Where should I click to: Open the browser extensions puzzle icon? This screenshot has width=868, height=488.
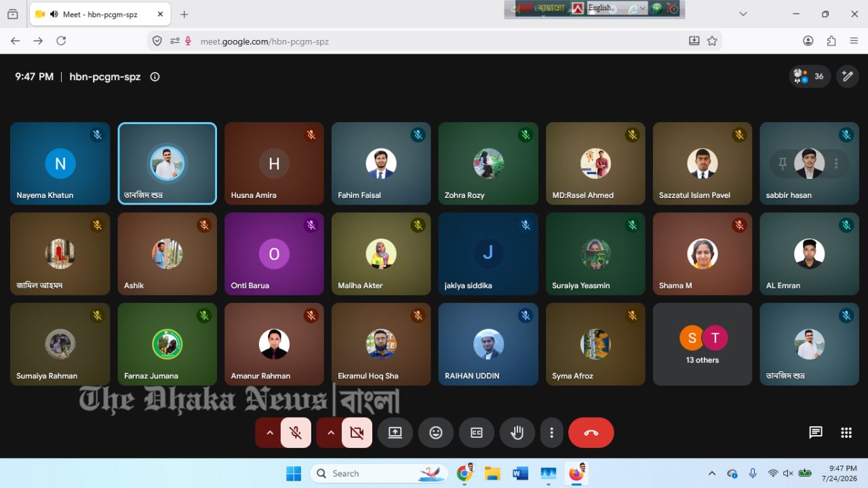pyautogui.click(x=831, y=41)
